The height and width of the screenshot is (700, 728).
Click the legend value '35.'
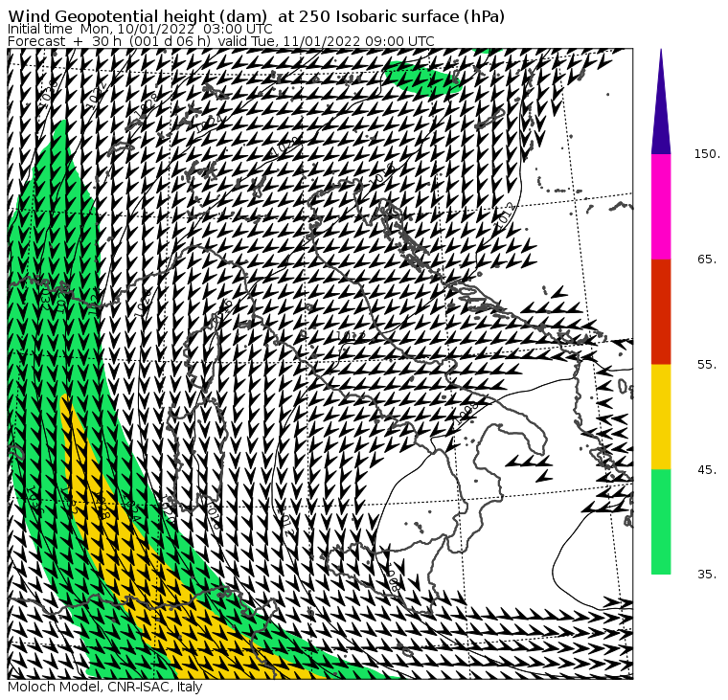pos(708,575)
